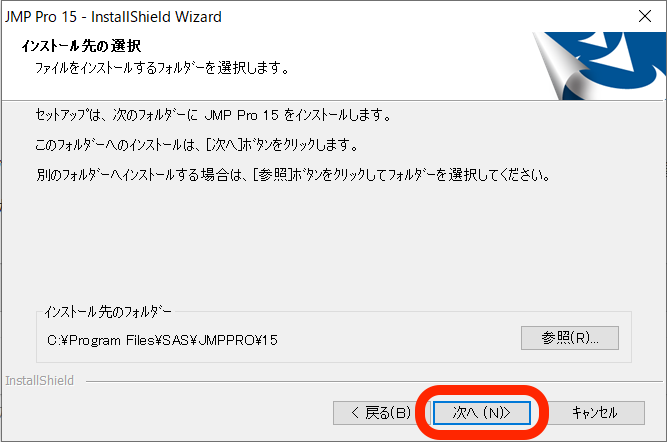Screen dimensions: 667x442
Task: Click the empty gray dialog body area
Action: [332, 242]
